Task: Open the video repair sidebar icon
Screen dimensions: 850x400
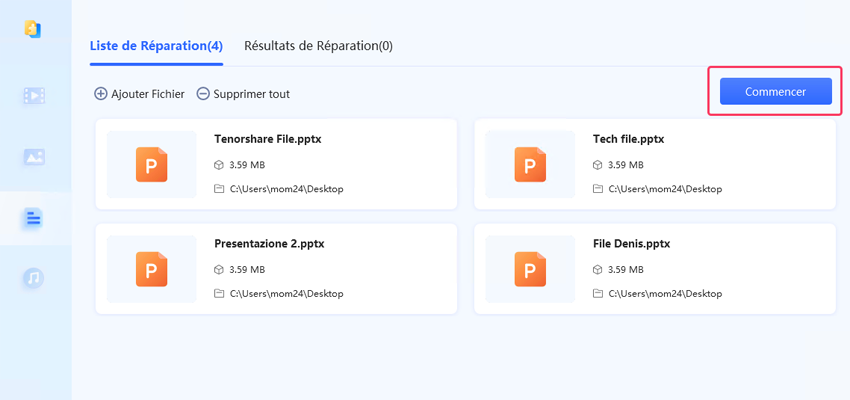Action: tap(34, 96)
